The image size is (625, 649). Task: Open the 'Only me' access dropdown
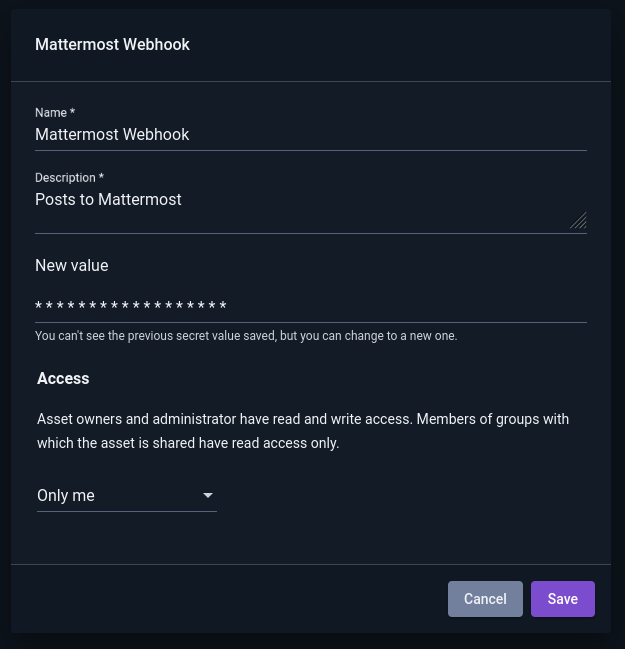(x=127, y=495)
